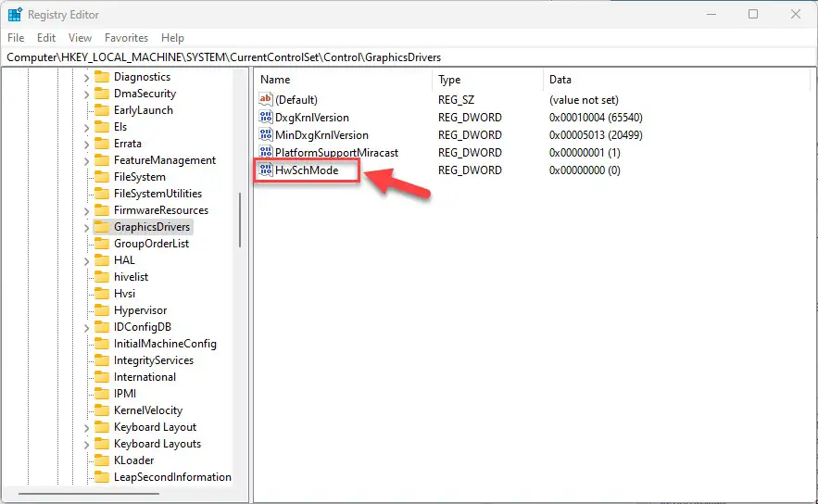
Task: Open the File menu
Action: (16, 38)
